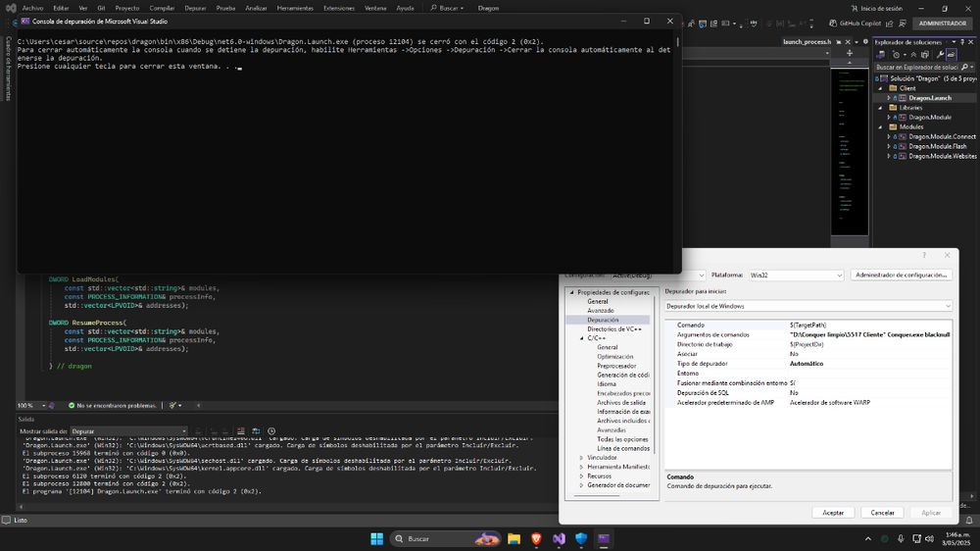Click the GitHub Copilot icon in toolbar
Viewport: 980px width, 551px height.
[x=832, y=23]
